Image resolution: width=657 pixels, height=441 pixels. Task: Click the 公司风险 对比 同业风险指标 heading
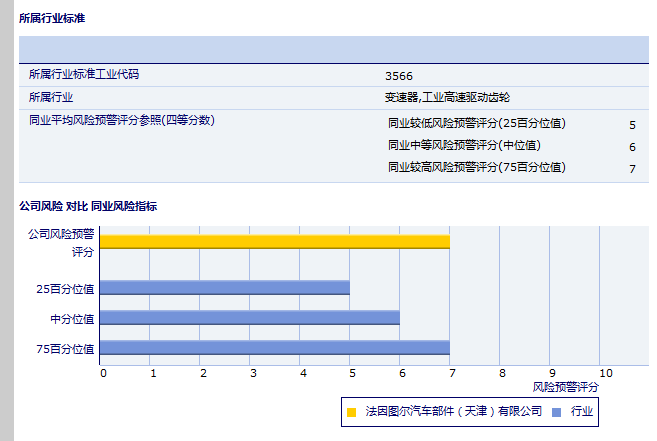[x=88, y=206]
